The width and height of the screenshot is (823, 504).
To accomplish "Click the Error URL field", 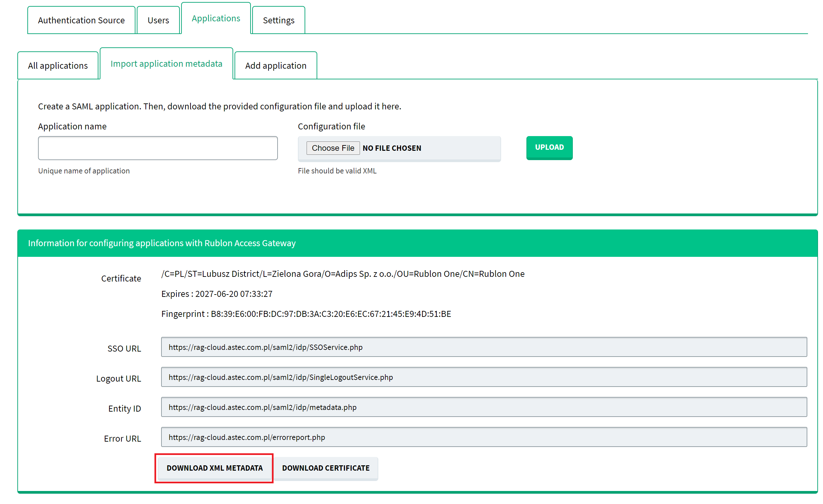I will 484,437.
